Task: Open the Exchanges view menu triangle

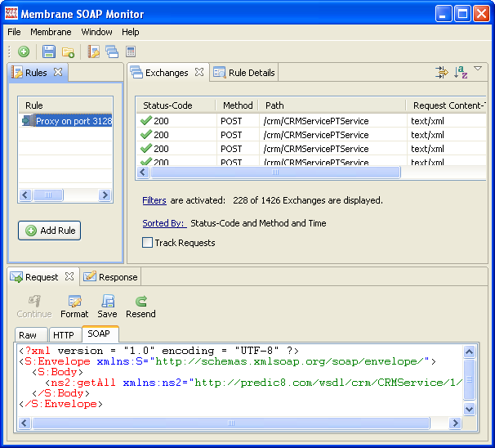Action: tap(478, 69)
